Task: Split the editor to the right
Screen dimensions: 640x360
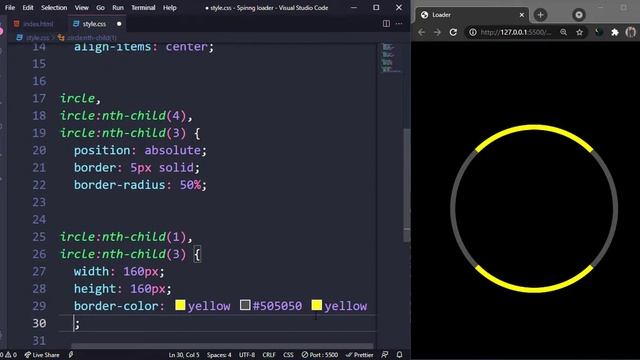Action: point(386,24)
